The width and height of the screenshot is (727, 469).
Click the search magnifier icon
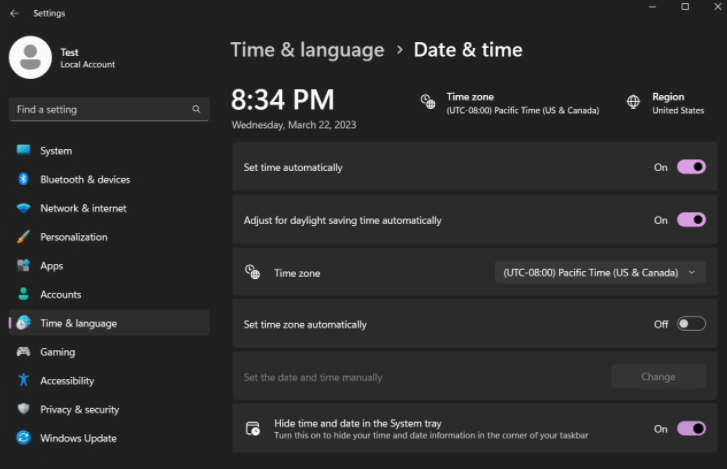[x=196, y=109]
